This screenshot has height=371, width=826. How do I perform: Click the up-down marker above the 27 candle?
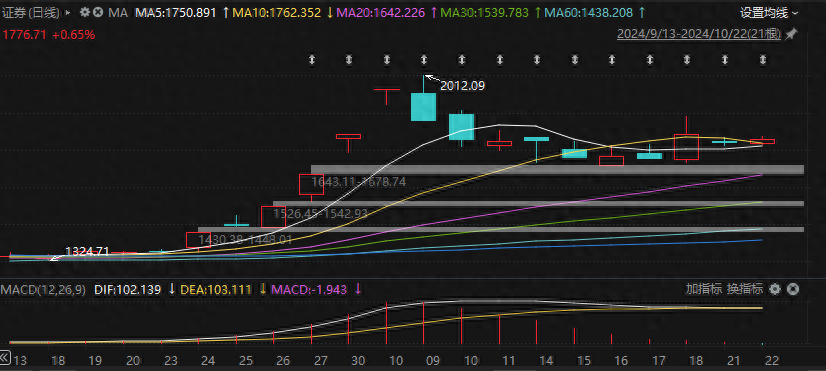point(312,60)
